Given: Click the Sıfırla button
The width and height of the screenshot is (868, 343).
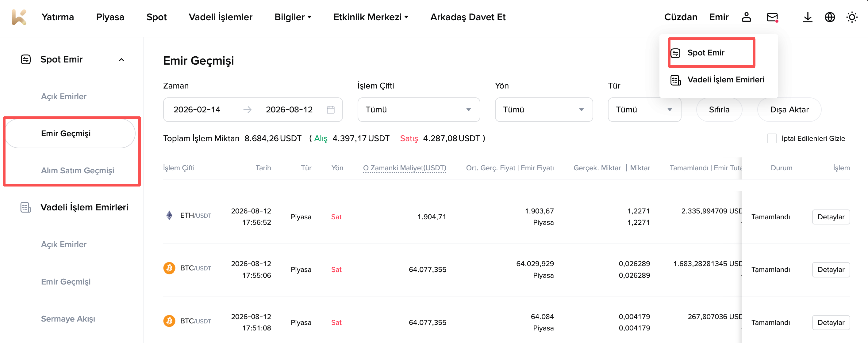Looking at the screenshot, I should point(719,110).
